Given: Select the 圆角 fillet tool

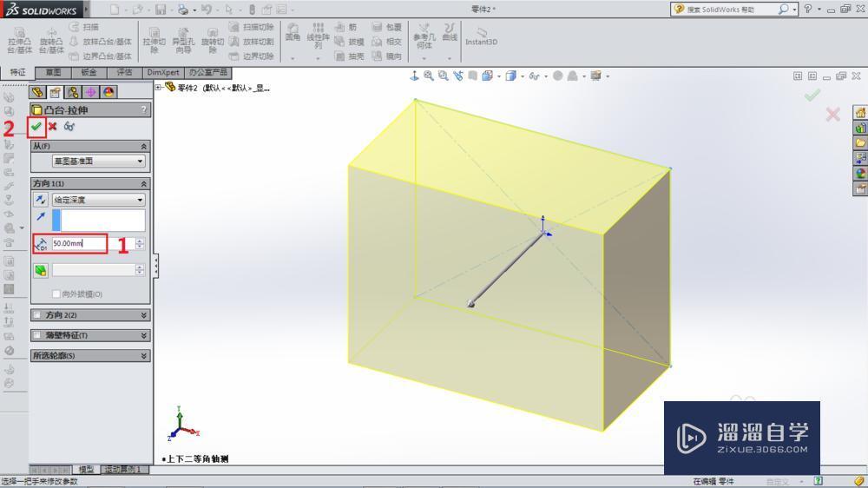Looking at the screenshot, I should tap(293, 32).
